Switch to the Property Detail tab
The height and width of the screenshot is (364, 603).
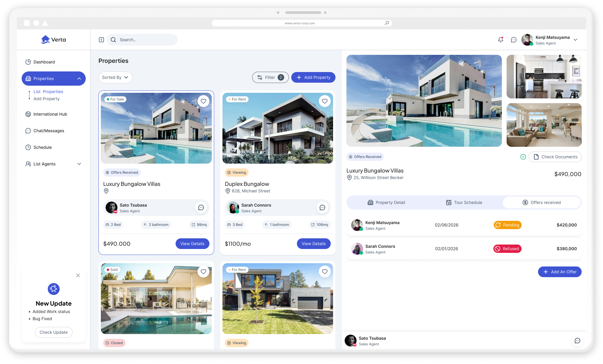point(386,202)
